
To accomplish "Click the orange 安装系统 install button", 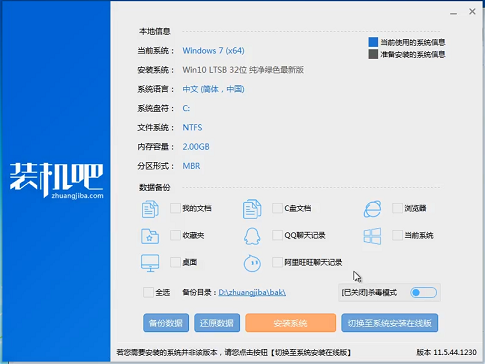I will click(x=290, y=323).
